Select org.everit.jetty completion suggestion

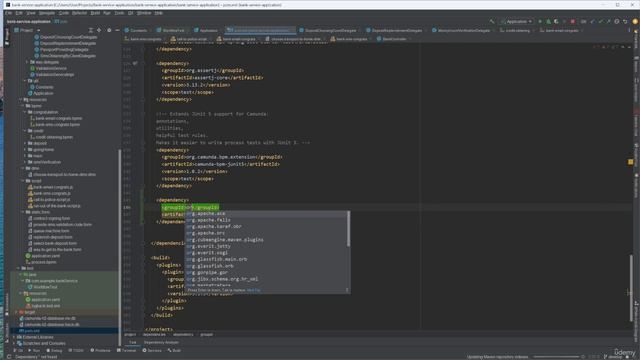pos(266,247)
